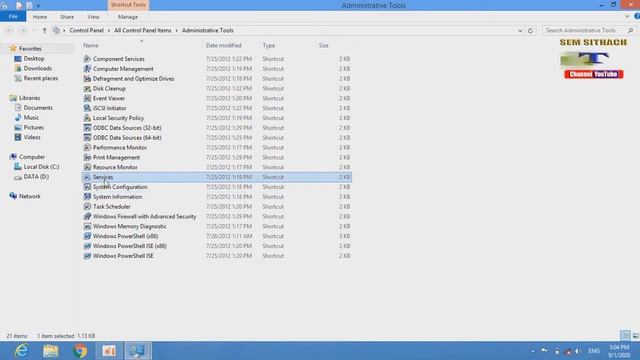This screenshot has height=360, width=640.
Task: Click Control Panel in the breadcrumb
Action: 86,30
